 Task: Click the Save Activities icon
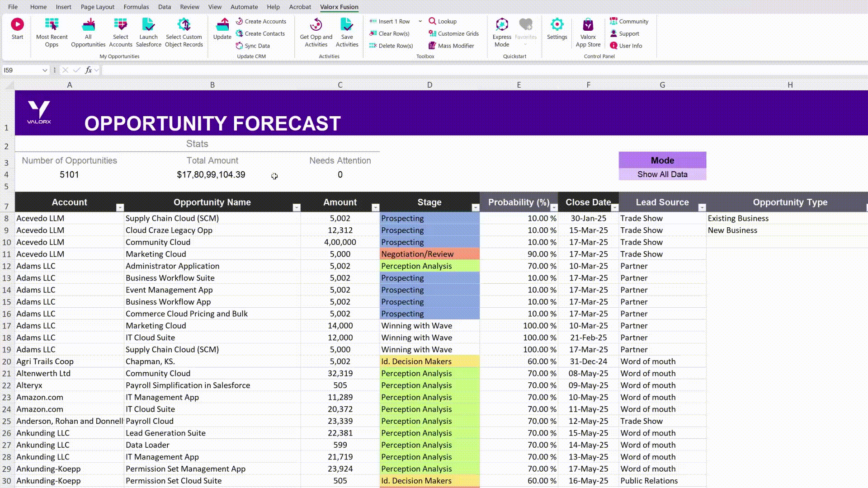click(347, 25)
